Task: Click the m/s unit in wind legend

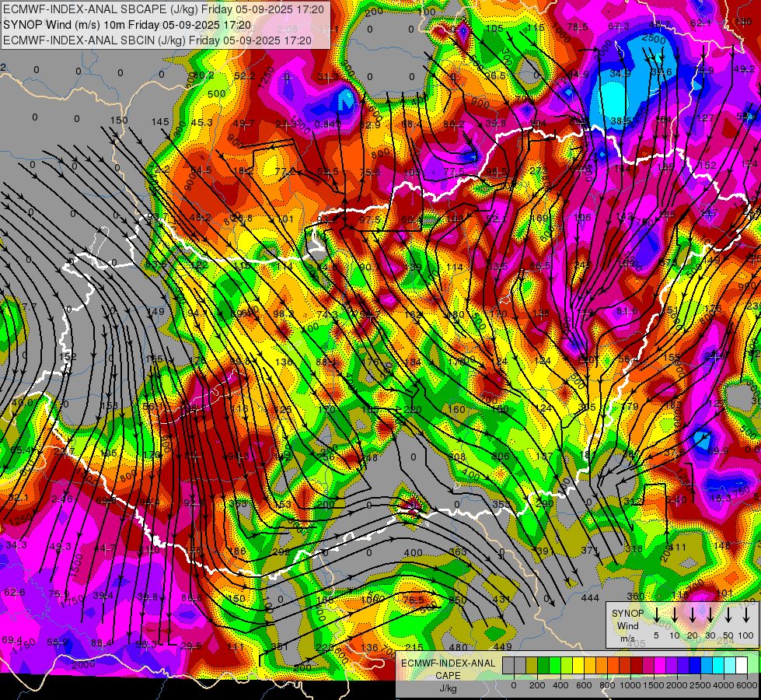Action: (627, 639)
